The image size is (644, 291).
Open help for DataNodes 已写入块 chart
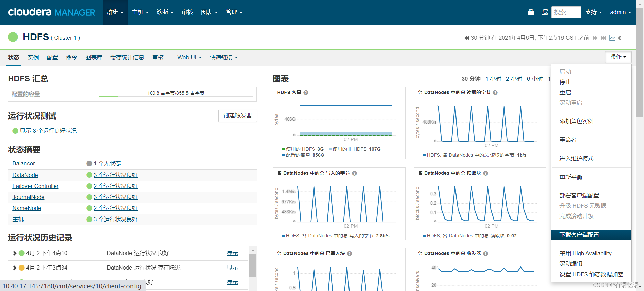(x=350, y=254)
